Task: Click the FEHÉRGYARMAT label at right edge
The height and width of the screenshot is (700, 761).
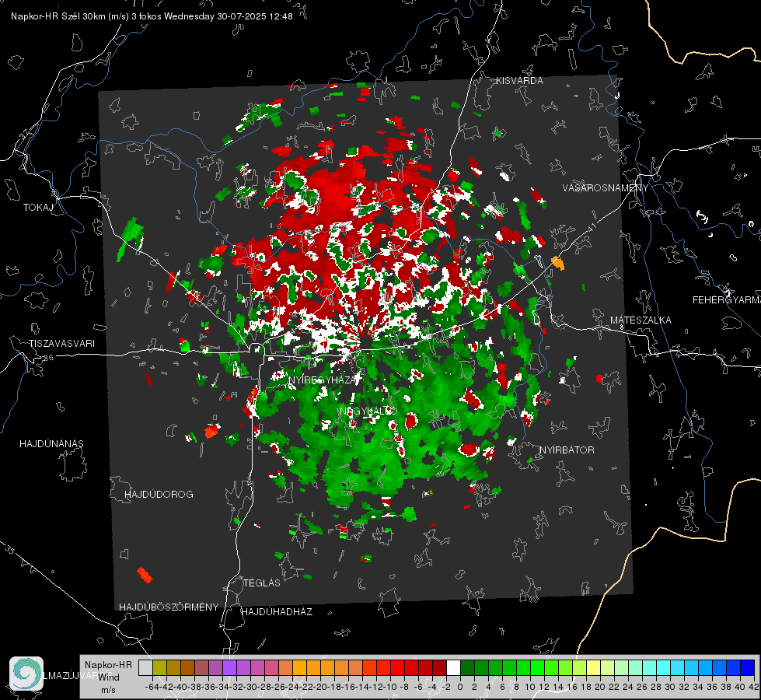Action: [727, 300]
